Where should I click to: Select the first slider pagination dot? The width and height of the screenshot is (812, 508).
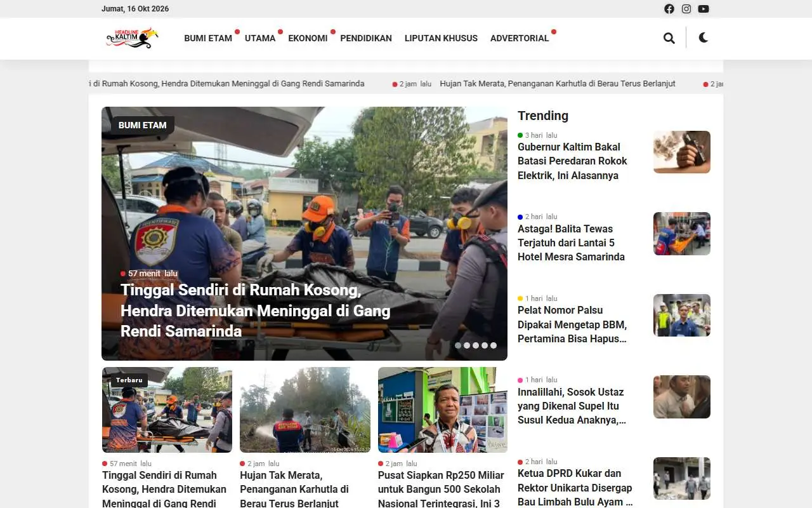(458, 345)
